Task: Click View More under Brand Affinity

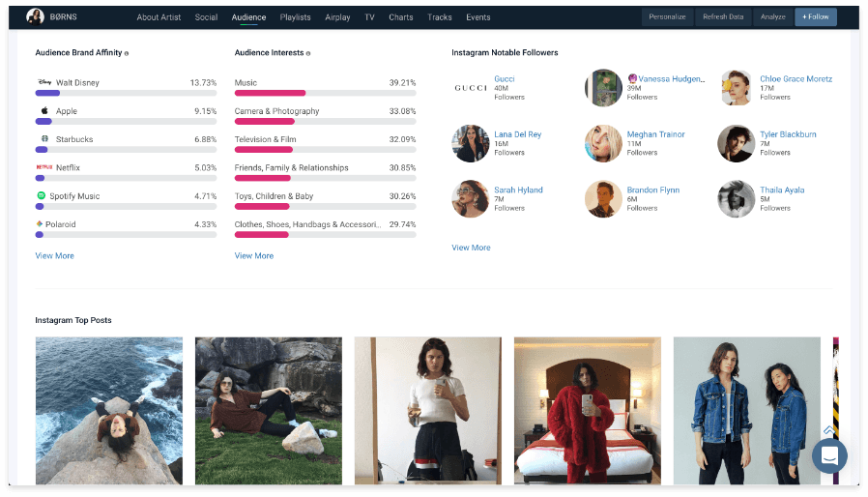Action: pyautogui.click(x=54, y=255)
